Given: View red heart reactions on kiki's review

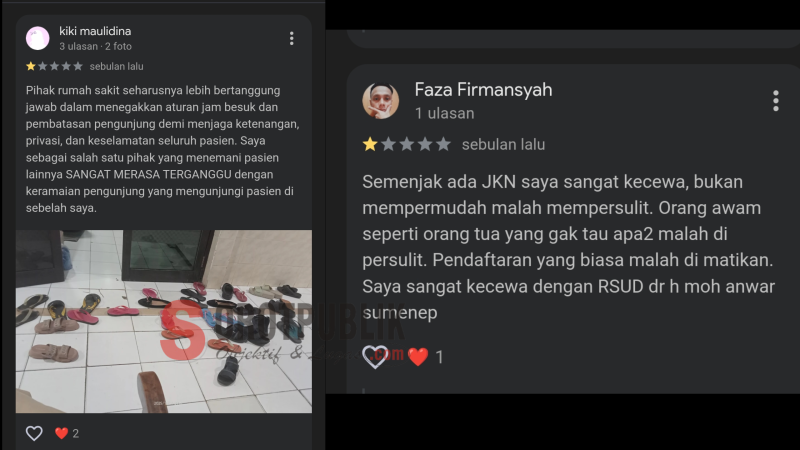Looking at the screenshot, I should [x=61, y=433].
